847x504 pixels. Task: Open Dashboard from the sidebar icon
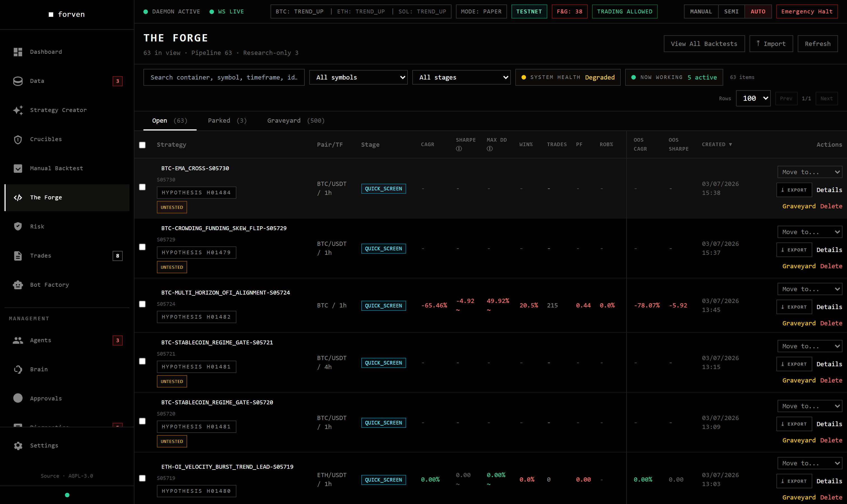[18, 52]
